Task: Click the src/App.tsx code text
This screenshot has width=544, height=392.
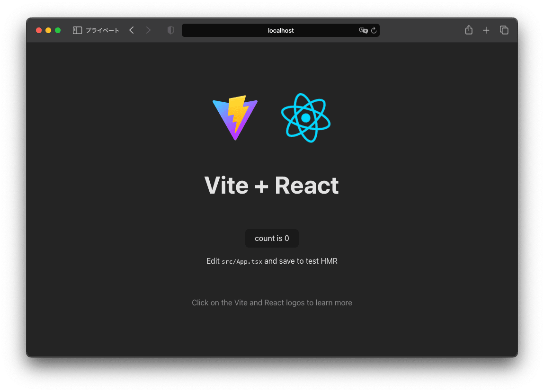Action: click(x=242, y=261)
